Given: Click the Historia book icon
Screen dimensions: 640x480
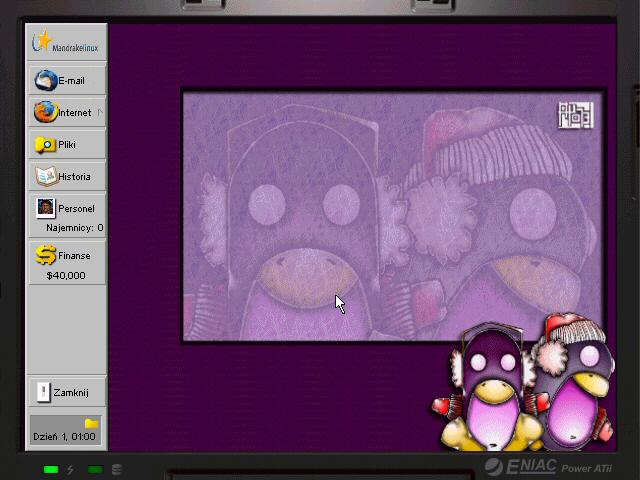Looking at the screenshot, I should coord(45,177).
